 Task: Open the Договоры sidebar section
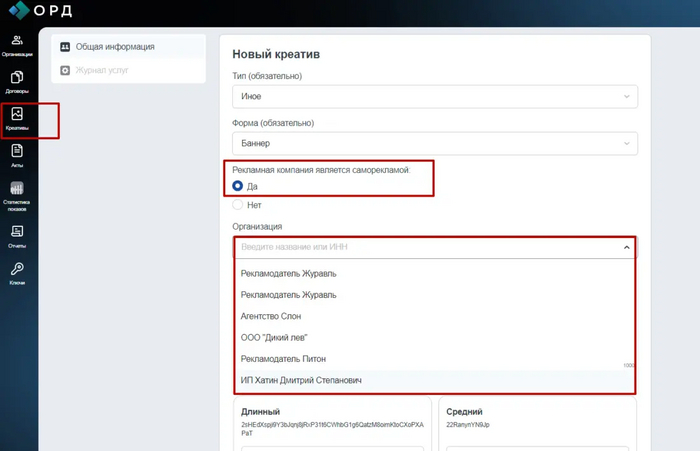point(18,82)
